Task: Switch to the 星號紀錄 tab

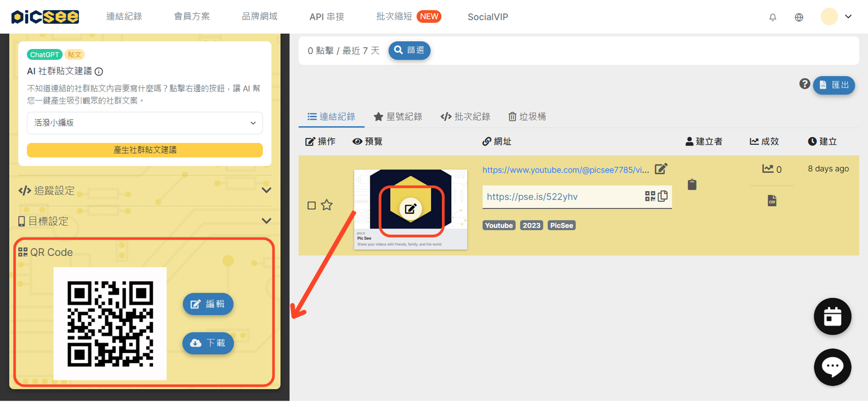Action: coord(398,117)
